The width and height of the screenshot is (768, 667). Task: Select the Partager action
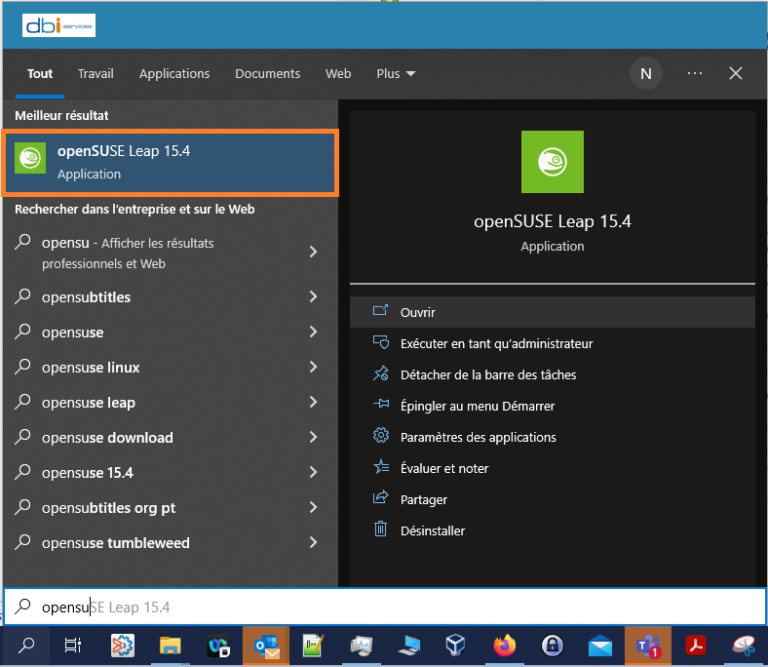click(x=552, y=500)
